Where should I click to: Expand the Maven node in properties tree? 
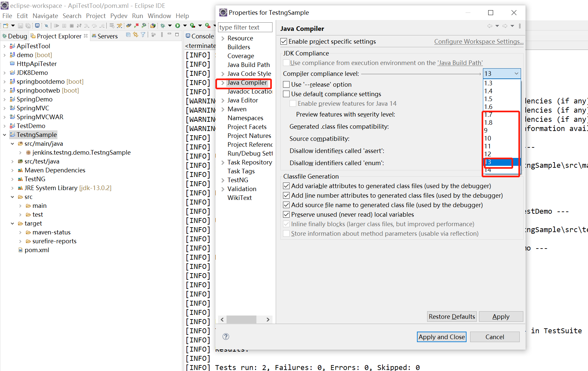pos(223,109)
